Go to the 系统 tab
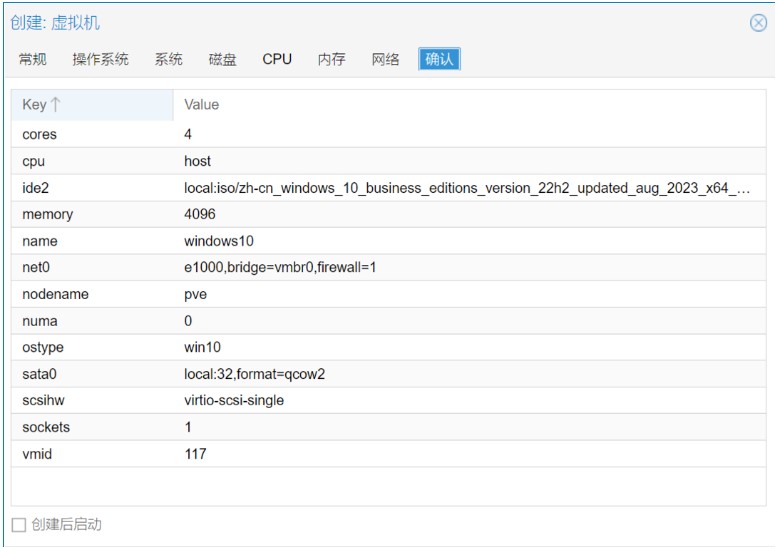Screen dimensions: 776x547 point(168,59)
